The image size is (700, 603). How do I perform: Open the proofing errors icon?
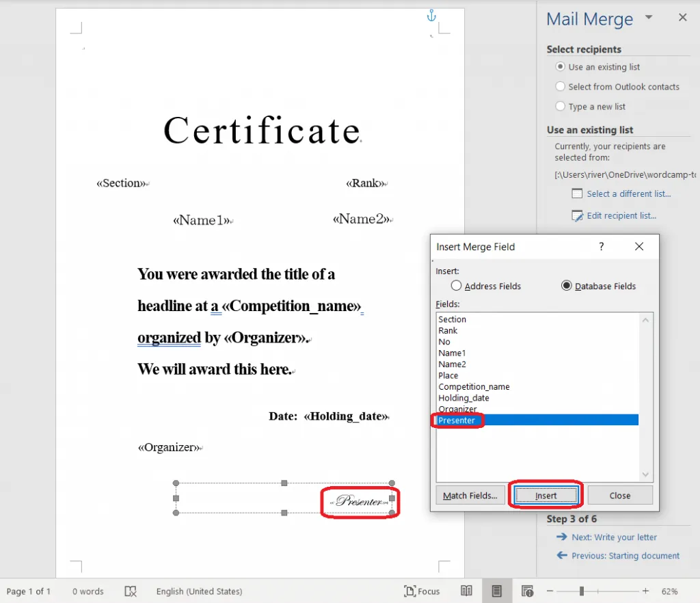(131, 591)
